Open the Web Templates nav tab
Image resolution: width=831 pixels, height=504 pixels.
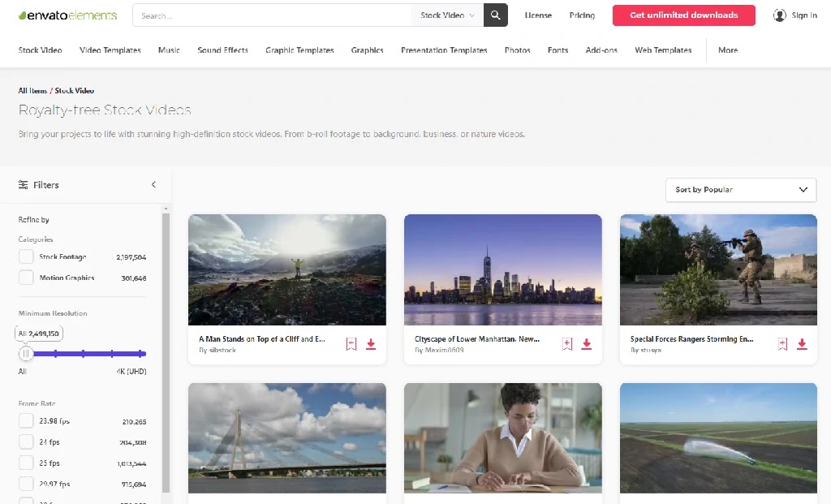pyautogui.click(x=663, y=50)
